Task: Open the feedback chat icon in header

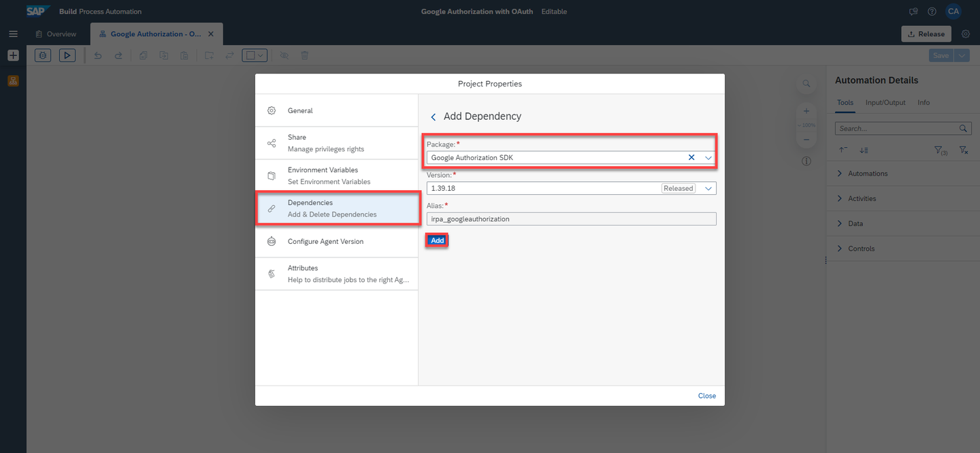Action: tap(913, 12)
